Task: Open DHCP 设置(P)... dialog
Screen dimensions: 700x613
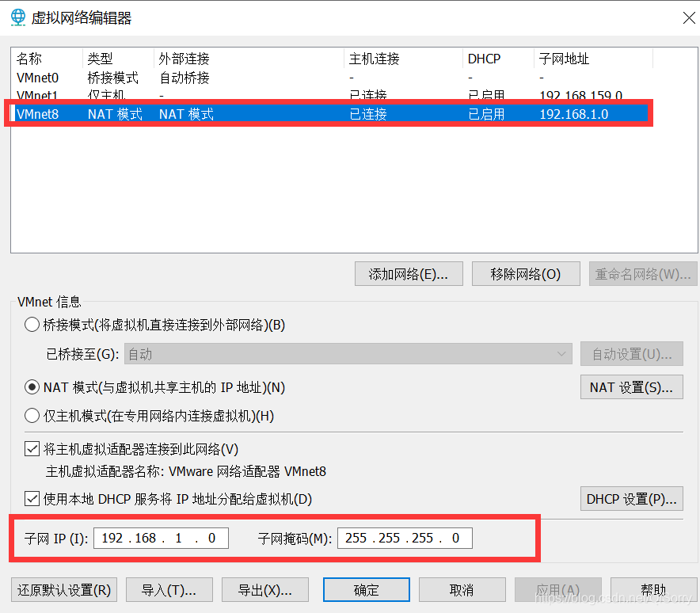Action: point(632,499)
